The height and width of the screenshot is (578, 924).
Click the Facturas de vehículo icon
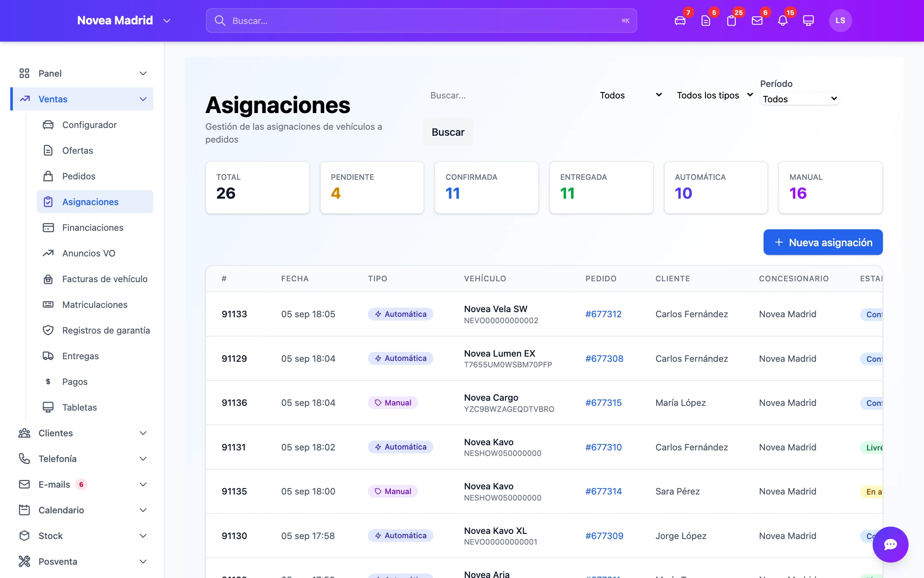pos(48,279)
